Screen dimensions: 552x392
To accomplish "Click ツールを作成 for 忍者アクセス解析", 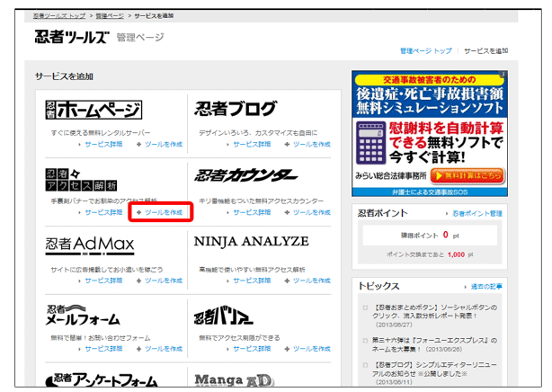I will (x=164, y=212).
